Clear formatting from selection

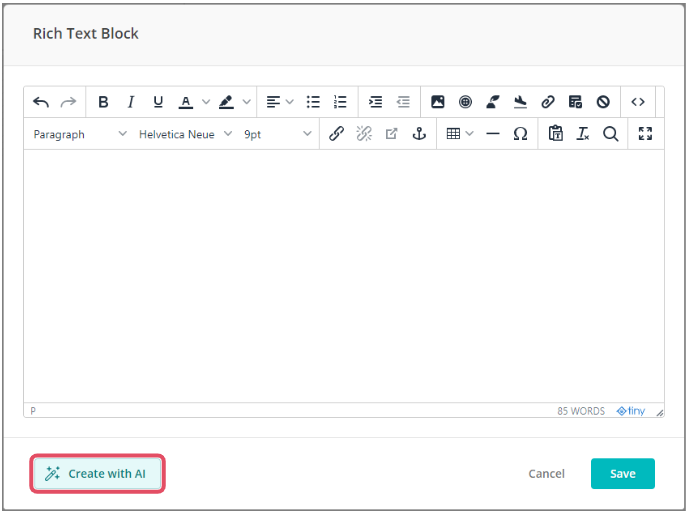(583, 134)
